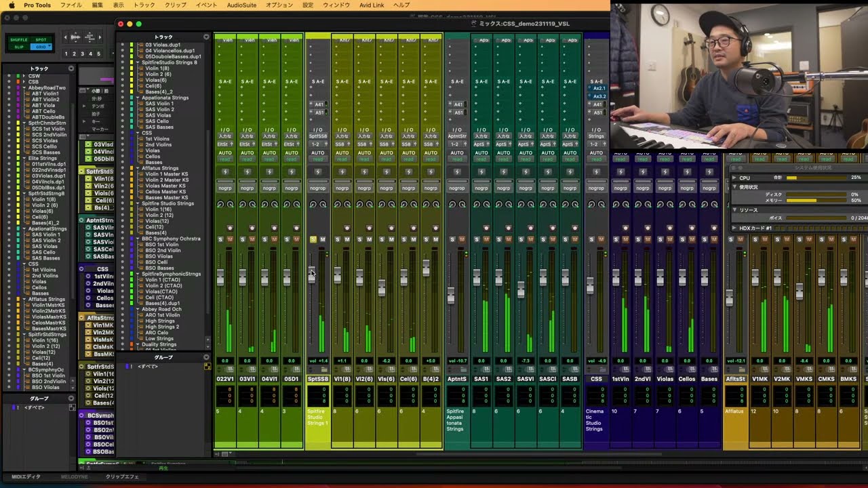Click the SptfSS8 input button on SptSS8 channel
Viewport: 868px width, 488px height.
(x=317, y=136)
